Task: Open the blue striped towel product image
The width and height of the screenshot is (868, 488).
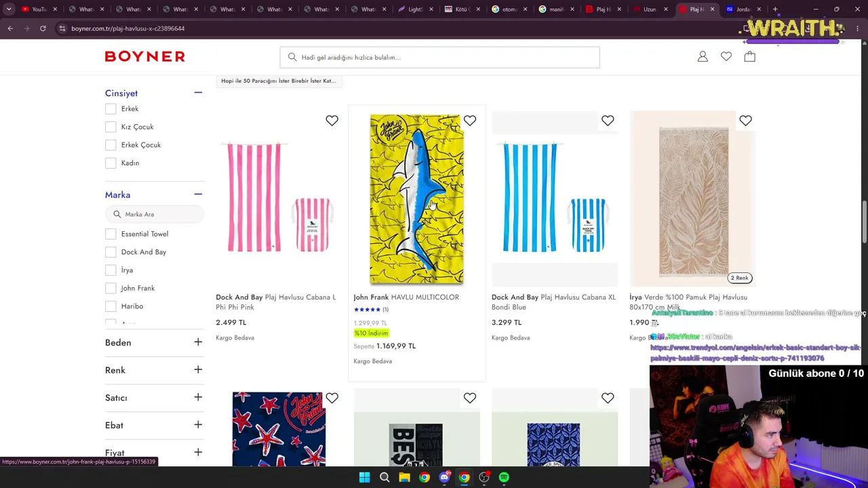Action: (554, 197)
